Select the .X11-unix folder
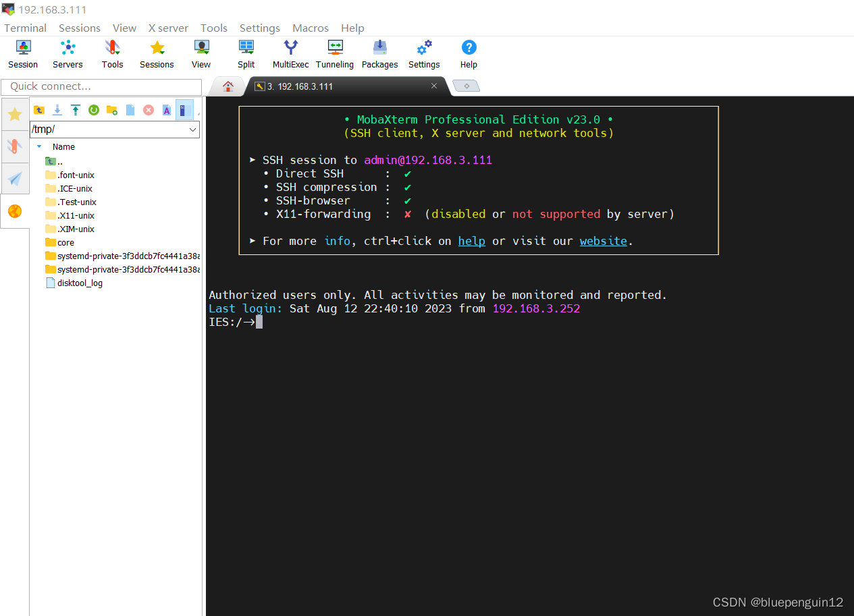The height and width of the screenshot is (616, 854). (x=70, y=215)
